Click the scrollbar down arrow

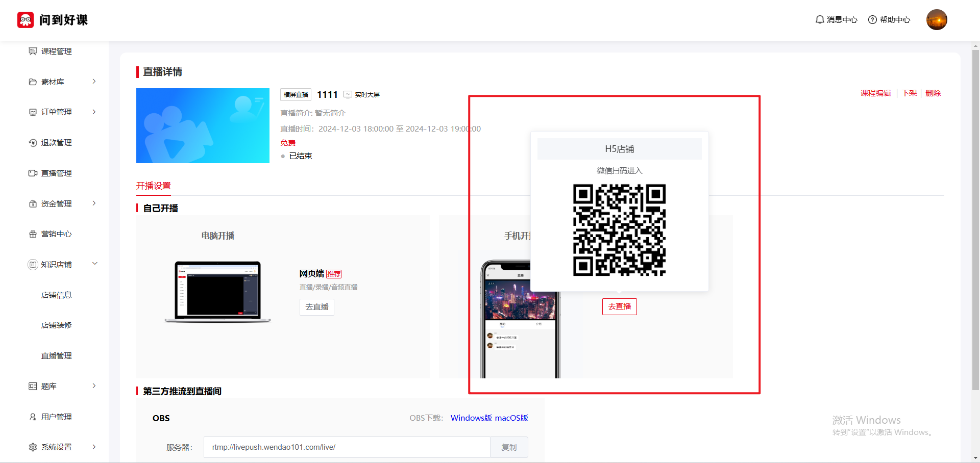pos(975,458)
